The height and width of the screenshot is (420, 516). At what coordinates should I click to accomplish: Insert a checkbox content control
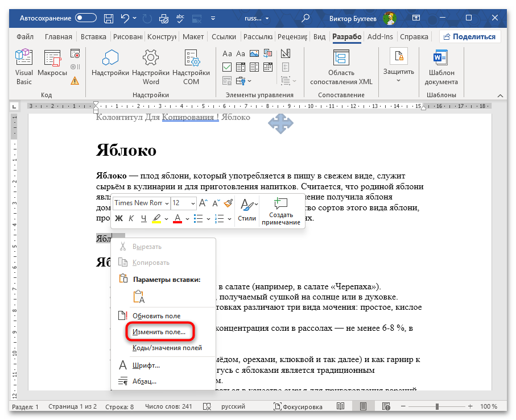(227, 67)
